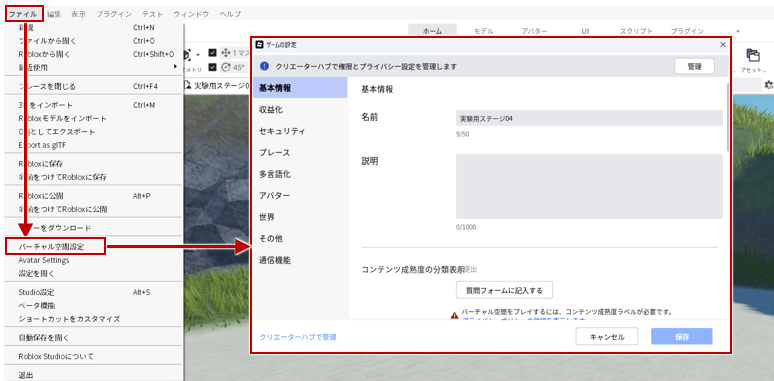
Task: Open the ウィンドウ menu
Action: 191,14
